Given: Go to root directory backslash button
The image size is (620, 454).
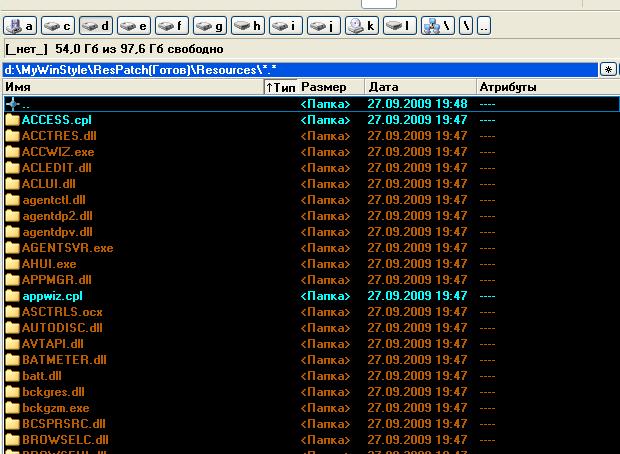Looking at the screenshot, I should pyautogui.click(x=466, y=26).
